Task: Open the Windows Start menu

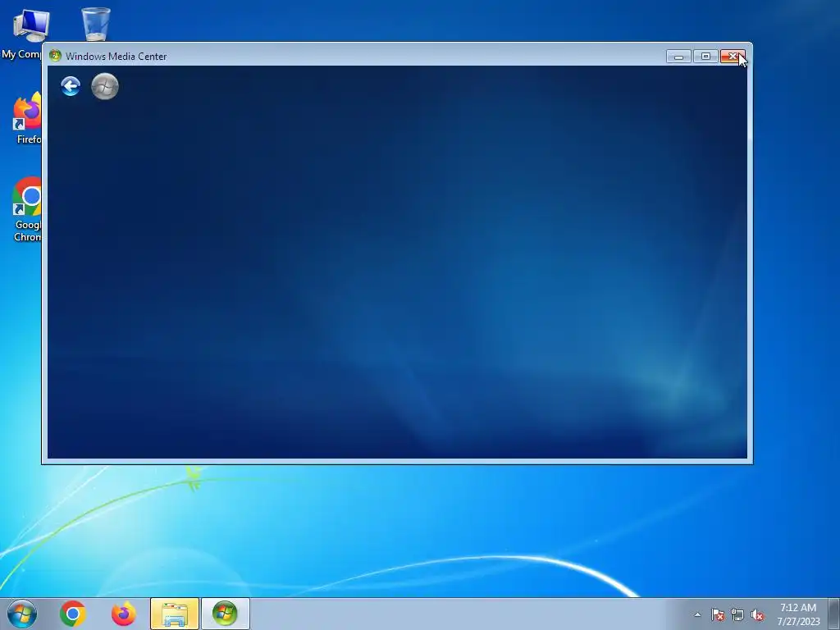Action: pos(22,614)
